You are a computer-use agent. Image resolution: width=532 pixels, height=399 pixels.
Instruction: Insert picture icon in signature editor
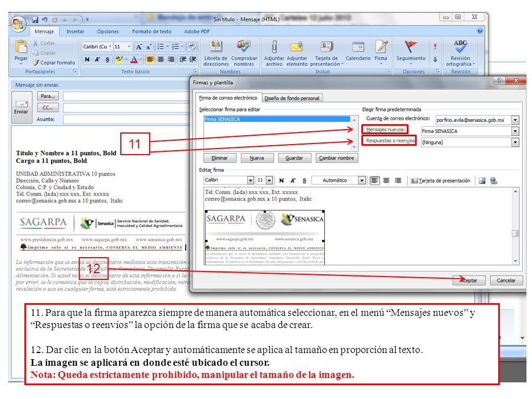tap(482, 181)
